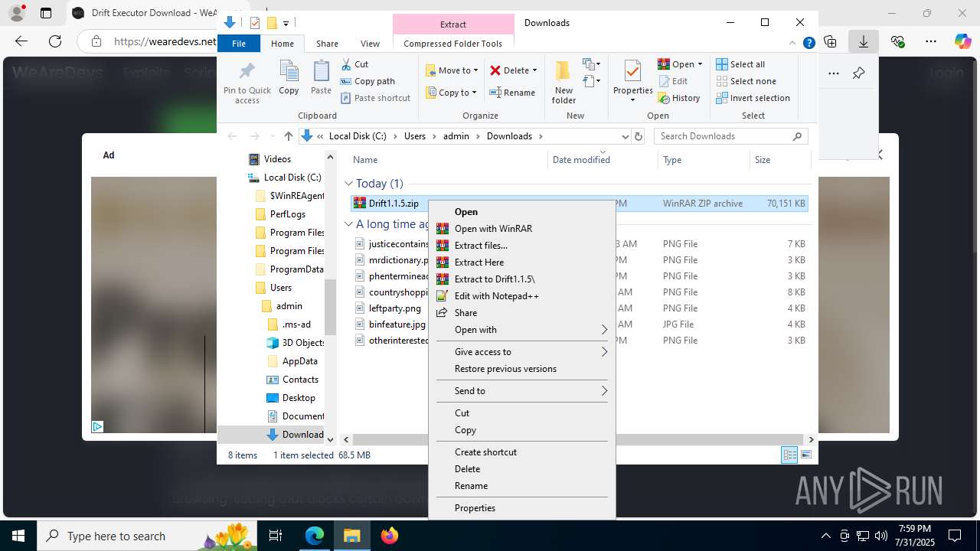Viewport: 980px width, 551px height.
Task: Click the Pin to Quick access icon
Action: coord(247,82)
